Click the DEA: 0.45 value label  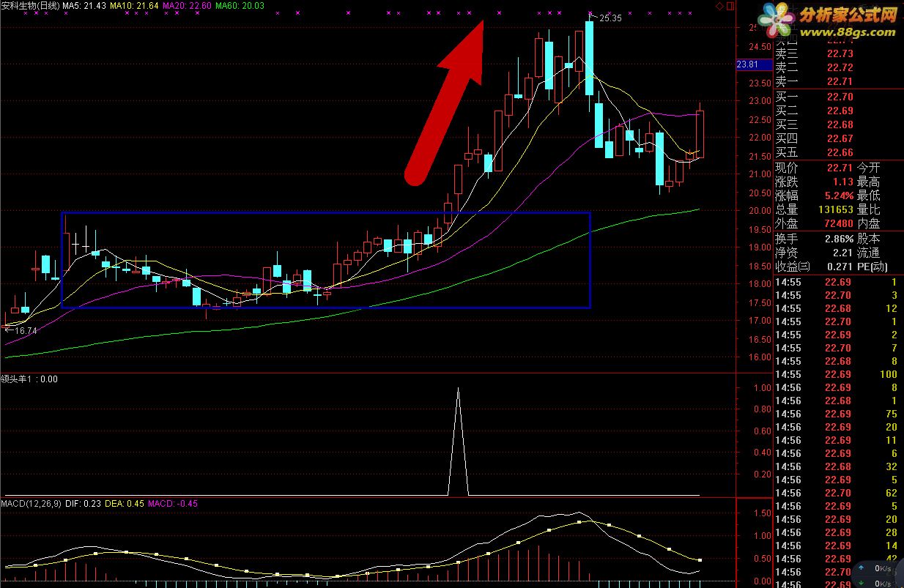point(125,504)
